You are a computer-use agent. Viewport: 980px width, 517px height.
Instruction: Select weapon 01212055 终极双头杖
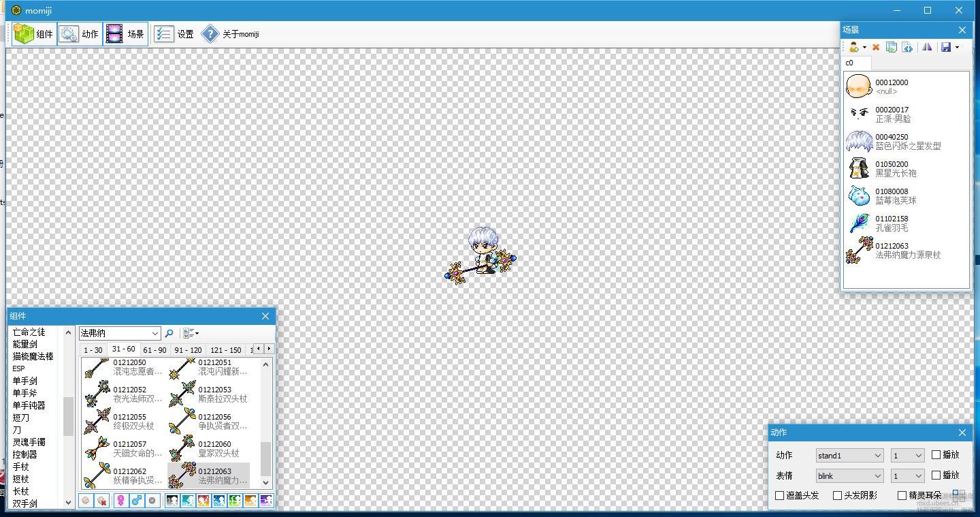[x=124, y=421]
